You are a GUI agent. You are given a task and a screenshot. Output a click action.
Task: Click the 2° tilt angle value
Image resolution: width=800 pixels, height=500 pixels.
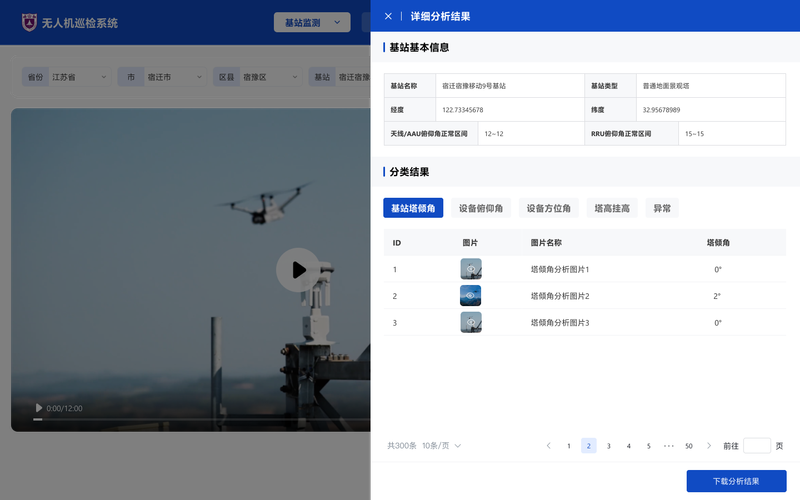717,296
